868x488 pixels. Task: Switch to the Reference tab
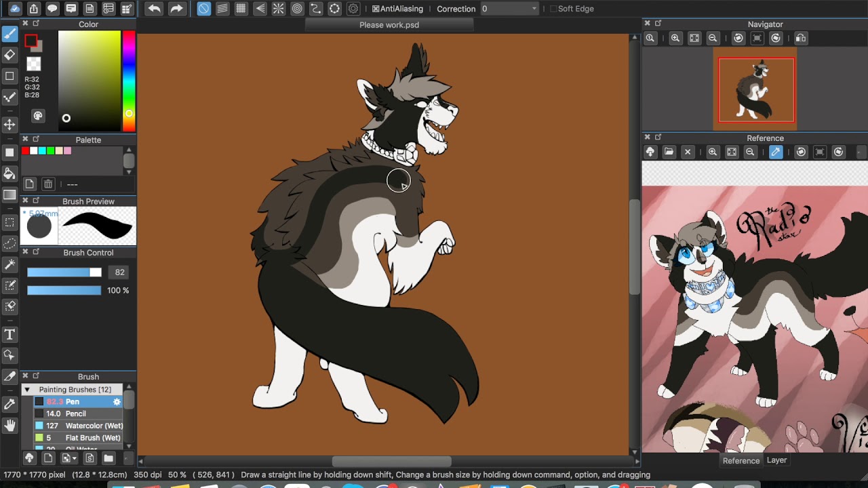point(741,460)
